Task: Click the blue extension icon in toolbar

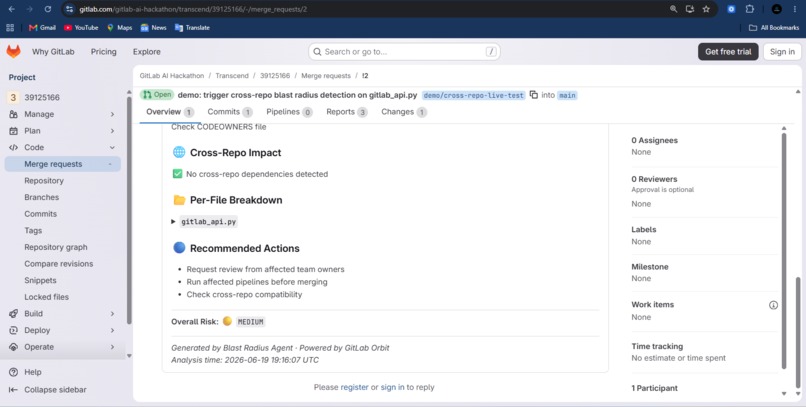Action: pyautogui.click(x=731, y=9)
